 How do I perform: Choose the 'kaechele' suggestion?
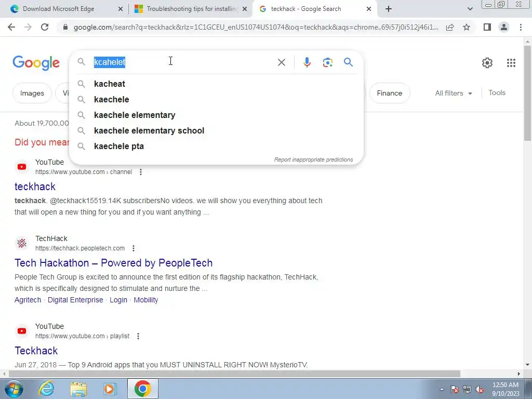216,99
